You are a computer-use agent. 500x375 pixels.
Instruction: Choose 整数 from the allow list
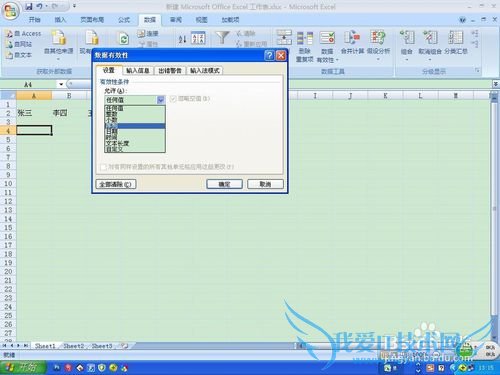(x=135, y=114)
